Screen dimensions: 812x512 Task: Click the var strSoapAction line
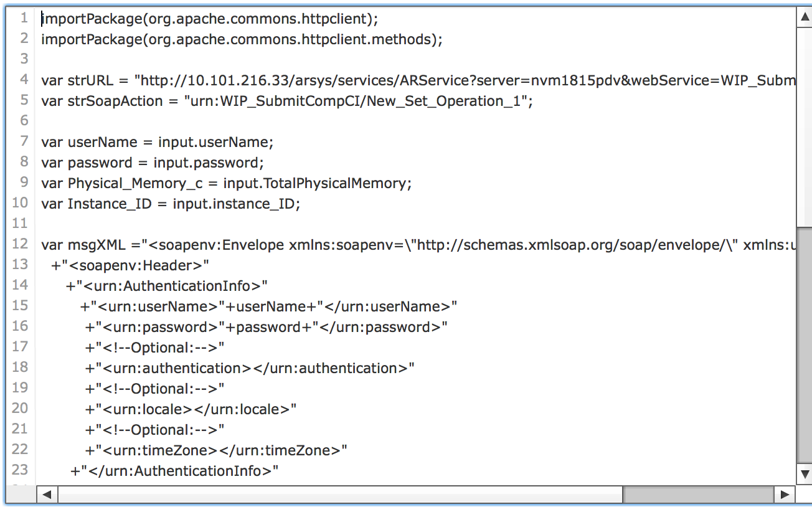tap(287, 102)
